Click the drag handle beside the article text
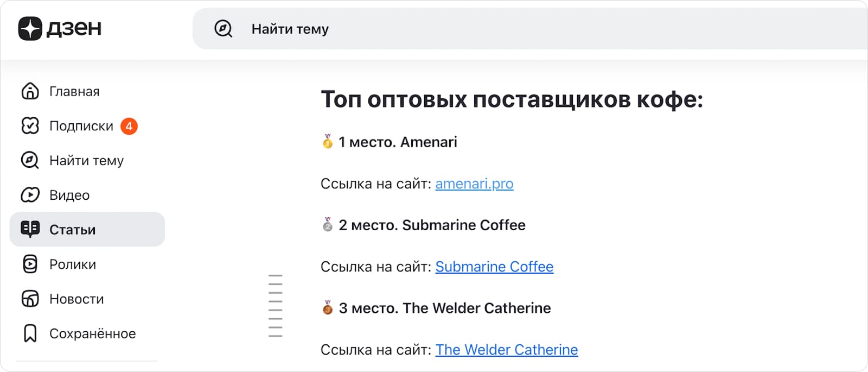 (276, 304)
